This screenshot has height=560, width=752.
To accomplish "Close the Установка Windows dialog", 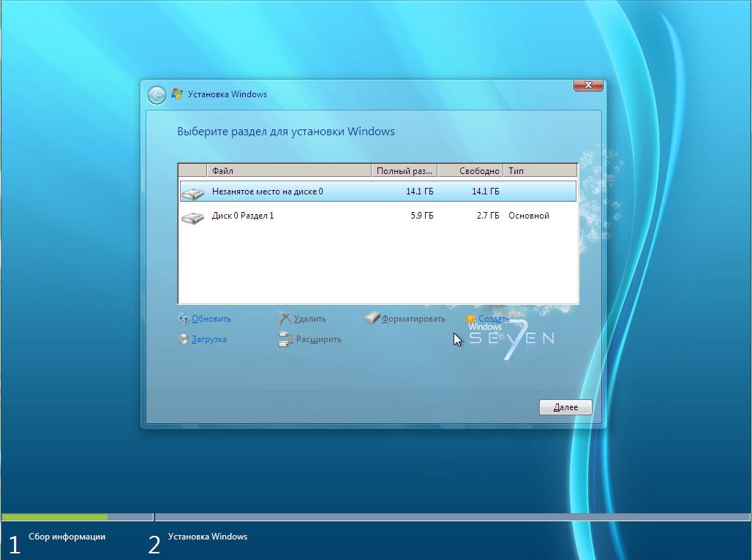I will (x=588, y=85).
